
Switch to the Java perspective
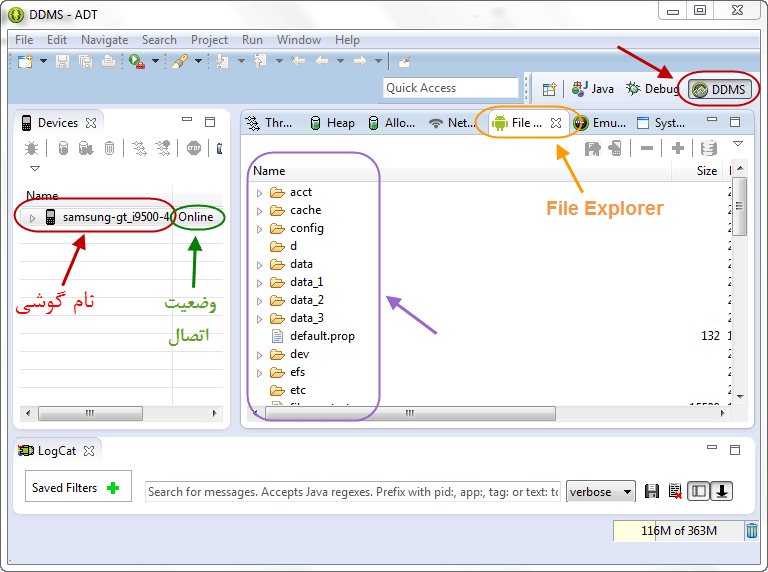point(593,89)
